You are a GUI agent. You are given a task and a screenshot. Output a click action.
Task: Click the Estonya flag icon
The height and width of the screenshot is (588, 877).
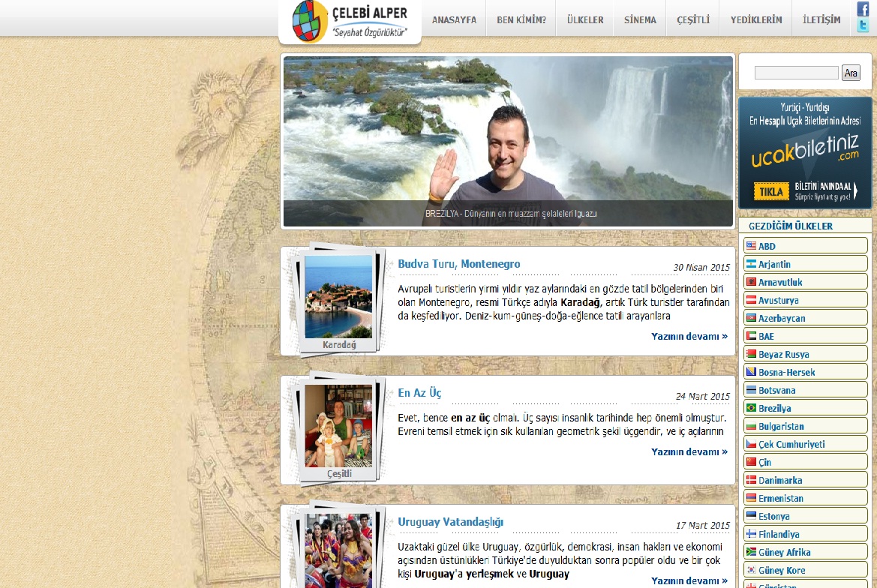click(751, 516)
